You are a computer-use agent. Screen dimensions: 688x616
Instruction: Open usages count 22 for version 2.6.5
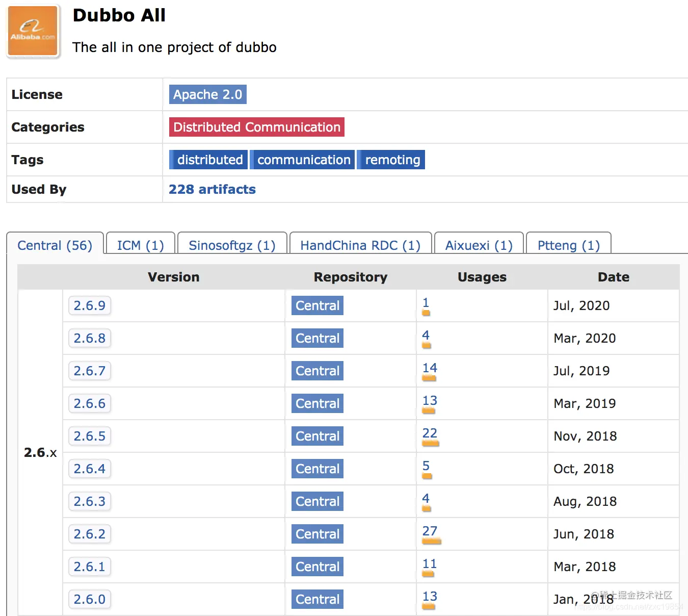point(430,433)
